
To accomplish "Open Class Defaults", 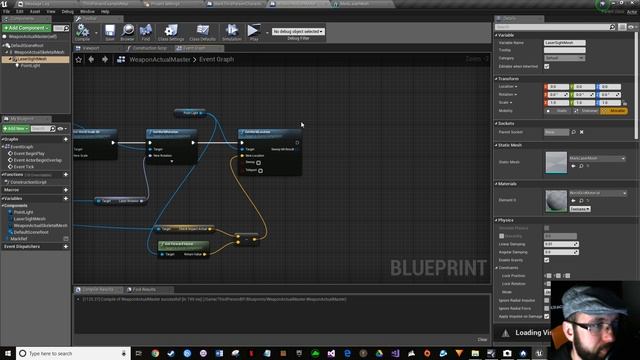I will click(202, 32).
